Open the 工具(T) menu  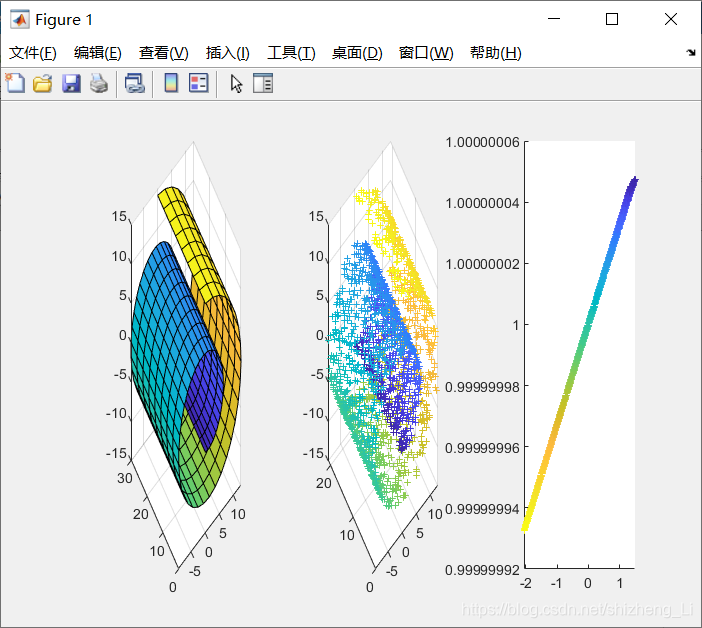click(291, 53)
